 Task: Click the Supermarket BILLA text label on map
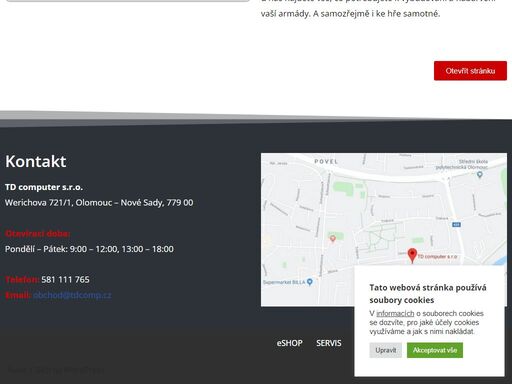tap(284, 282)
